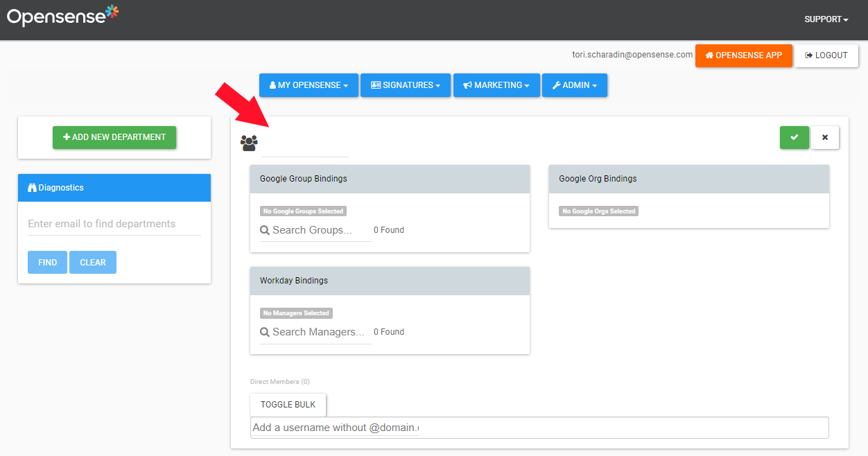The height and width of the screenshot is (456, 868).
Task: Cancel editing with the X button
Action: coord(825,137)
